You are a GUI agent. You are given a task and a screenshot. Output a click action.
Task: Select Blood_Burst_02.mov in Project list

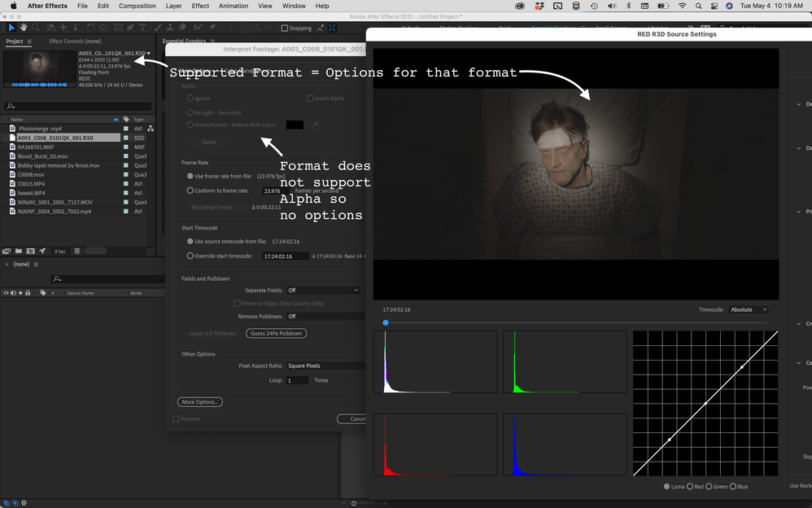(42, 156)
